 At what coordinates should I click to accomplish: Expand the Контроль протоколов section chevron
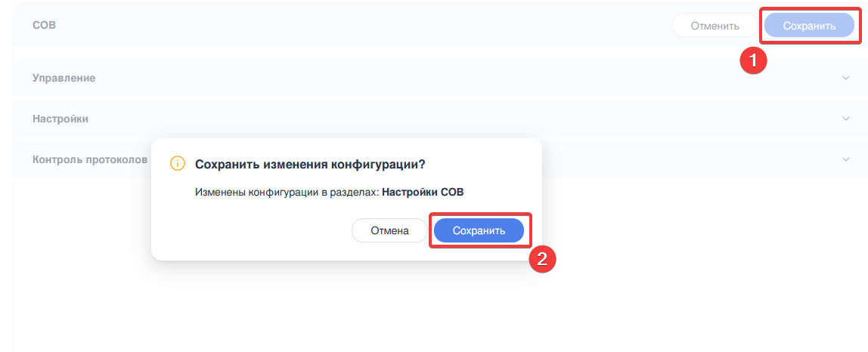coord(845,159)
